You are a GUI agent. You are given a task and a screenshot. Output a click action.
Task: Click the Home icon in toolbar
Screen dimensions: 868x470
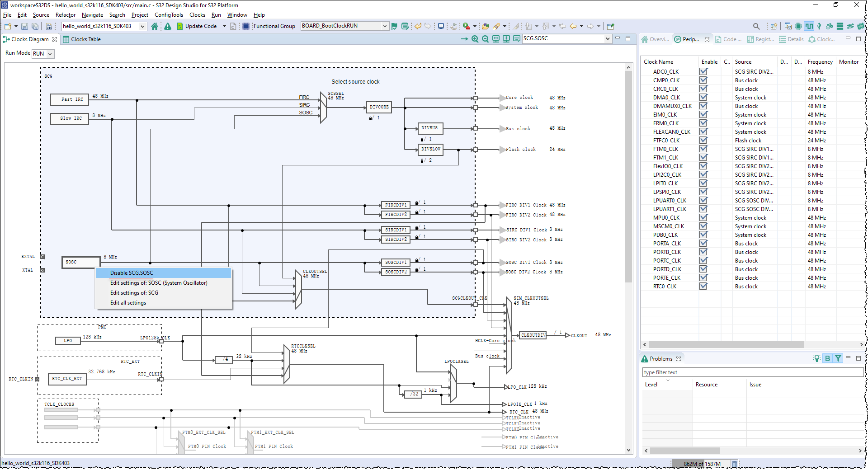pyautogui.click(x=155, y=26)
